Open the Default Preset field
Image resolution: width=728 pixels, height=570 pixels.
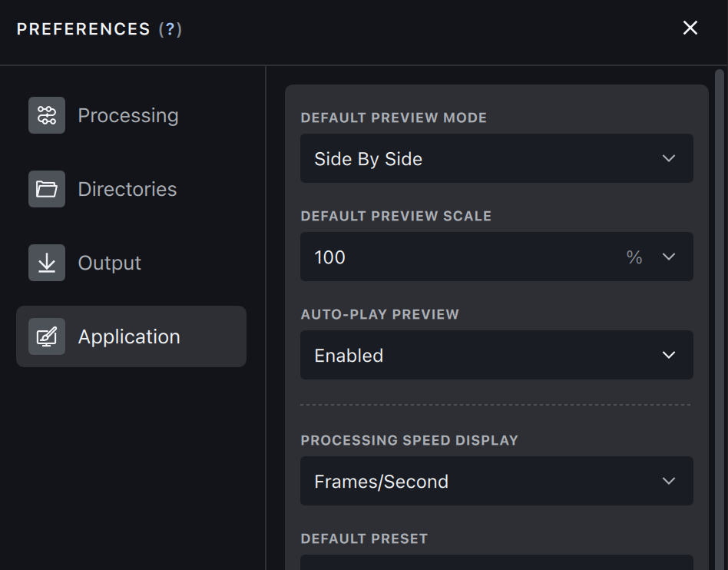click(496, 563)
